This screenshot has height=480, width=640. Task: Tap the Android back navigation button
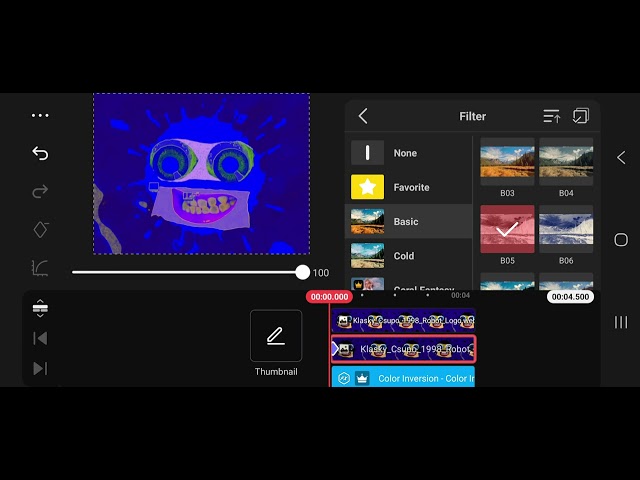621,158
